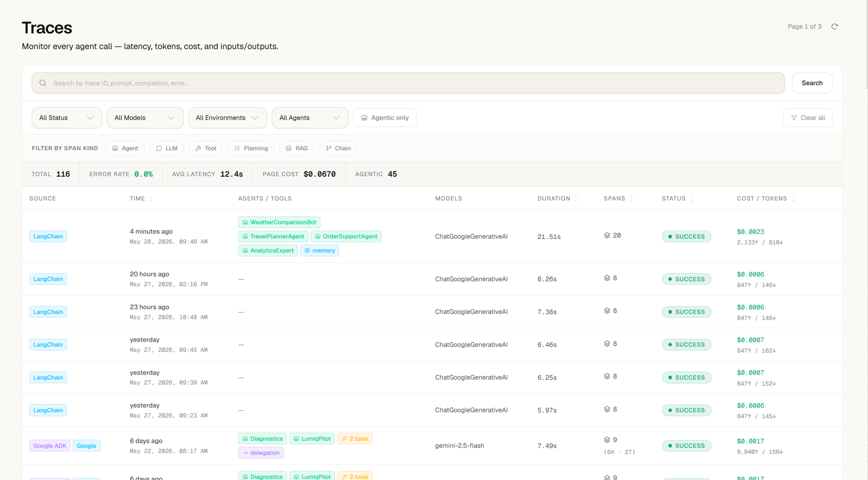
Task: Select the Planning span kind chip
Action: click(x=251, y=148)
